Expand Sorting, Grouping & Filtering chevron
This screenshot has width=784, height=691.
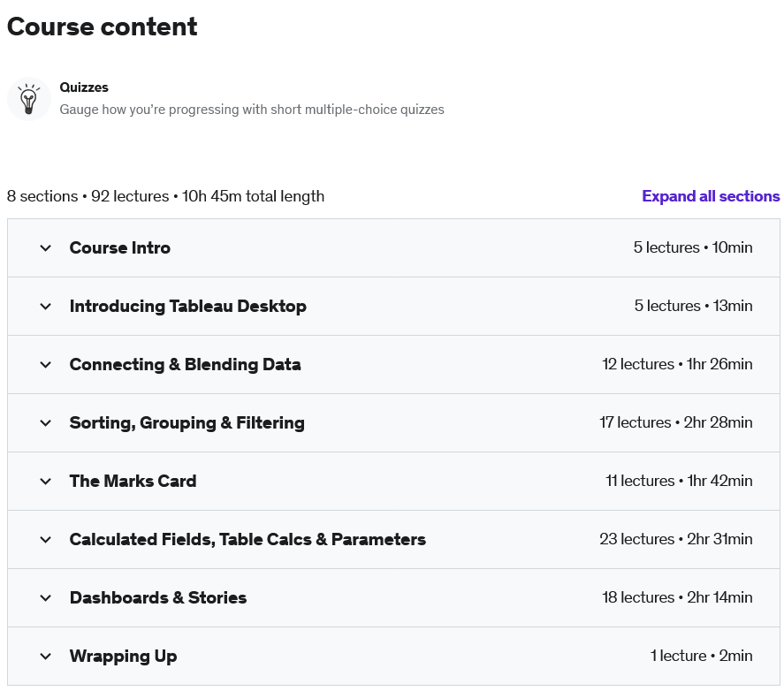45,423
